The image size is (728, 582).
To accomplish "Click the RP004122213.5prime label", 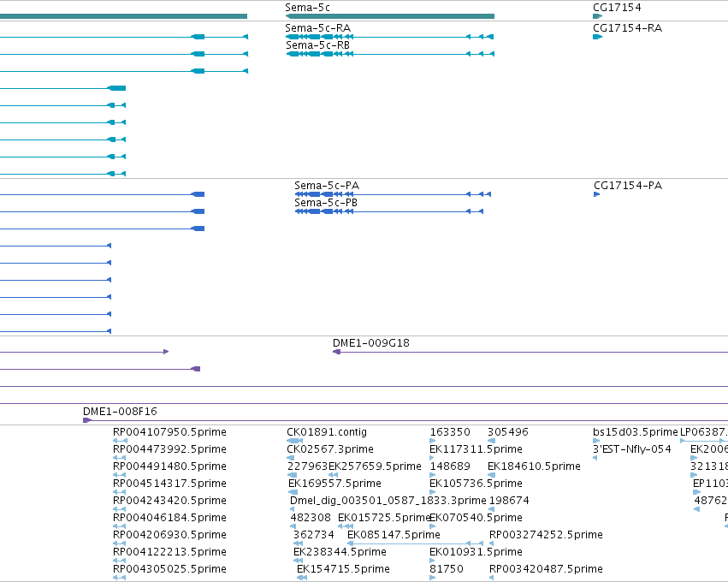I will pos(169,552).
